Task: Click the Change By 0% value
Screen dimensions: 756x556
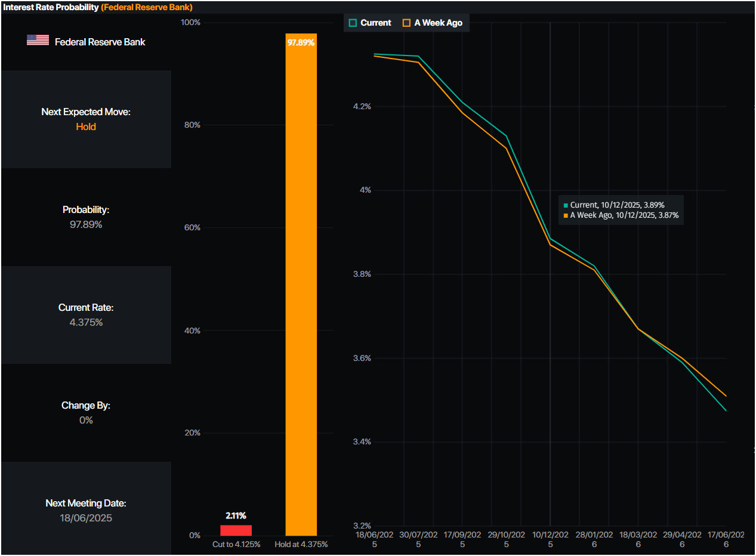Action: (86, 420)
